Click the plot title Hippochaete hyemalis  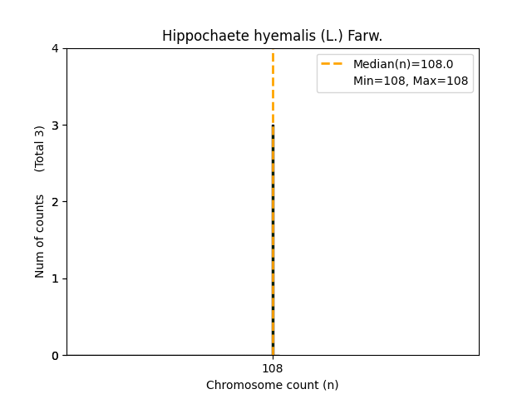272,36
